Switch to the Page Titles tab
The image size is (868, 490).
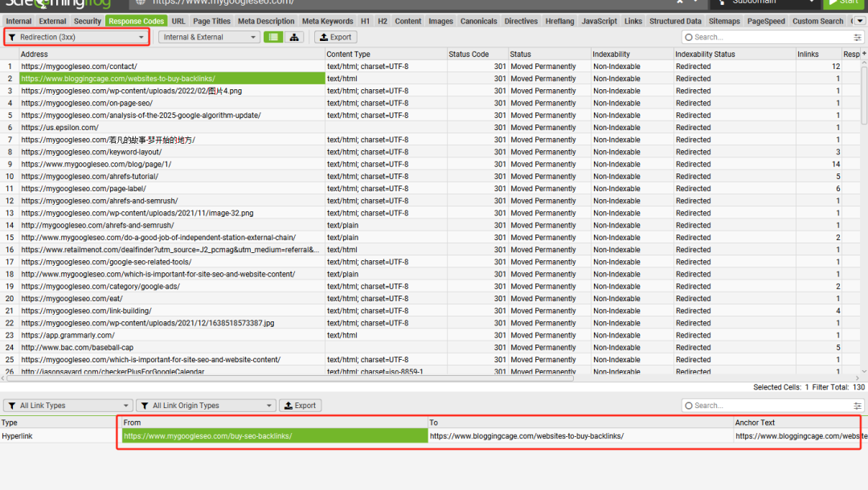[x=211, y=21]
